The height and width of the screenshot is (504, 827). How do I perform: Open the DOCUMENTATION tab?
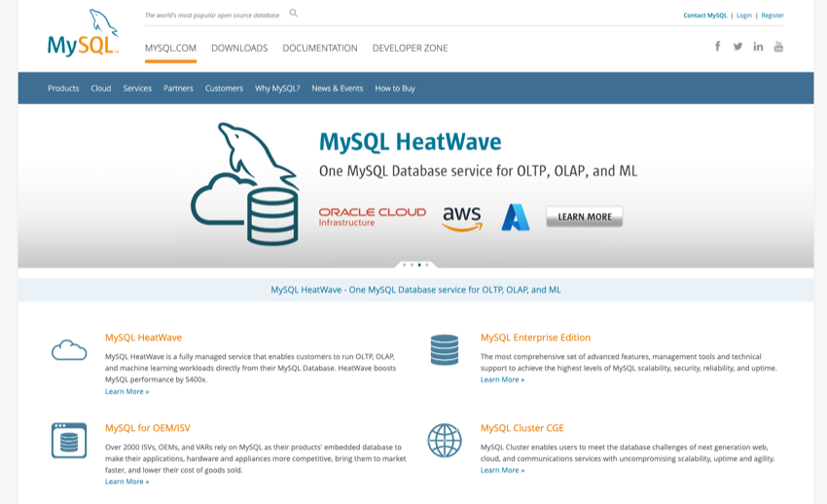pos(320,48)
